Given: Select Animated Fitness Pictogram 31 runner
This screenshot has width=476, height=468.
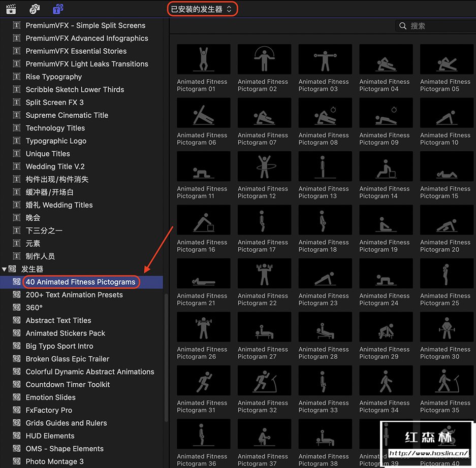Looking at the screenshot, I should (x=203, y=380).
